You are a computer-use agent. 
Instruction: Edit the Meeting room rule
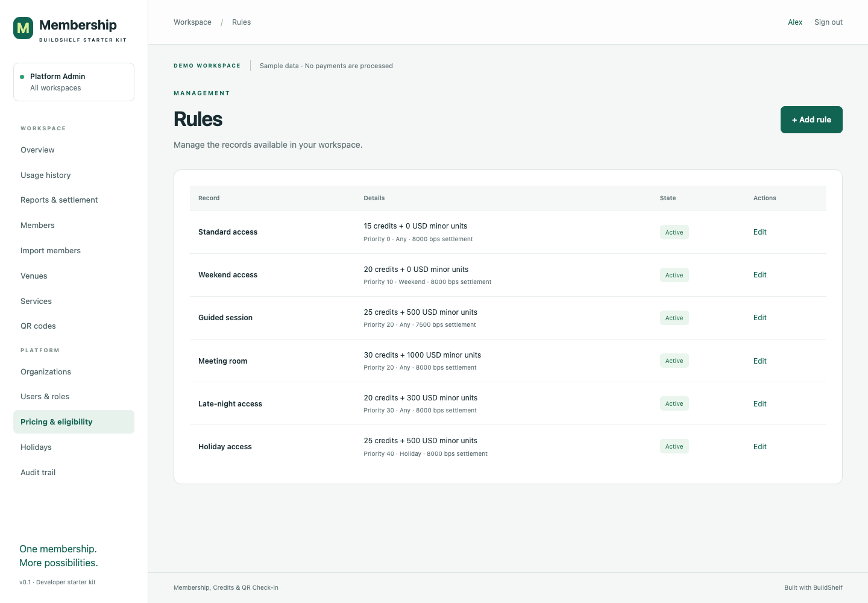(760, 361)
